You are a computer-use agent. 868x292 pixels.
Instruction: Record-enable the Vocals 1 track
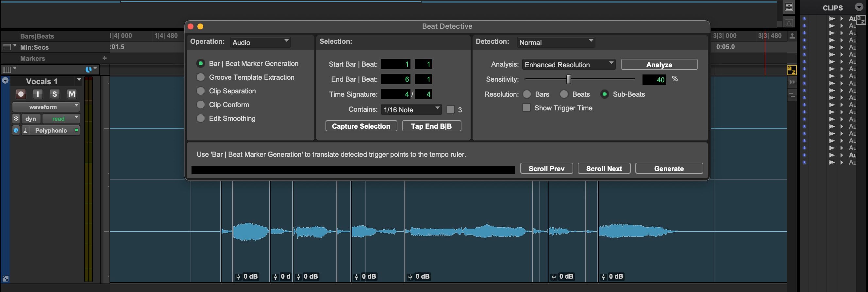click(21, 94)
